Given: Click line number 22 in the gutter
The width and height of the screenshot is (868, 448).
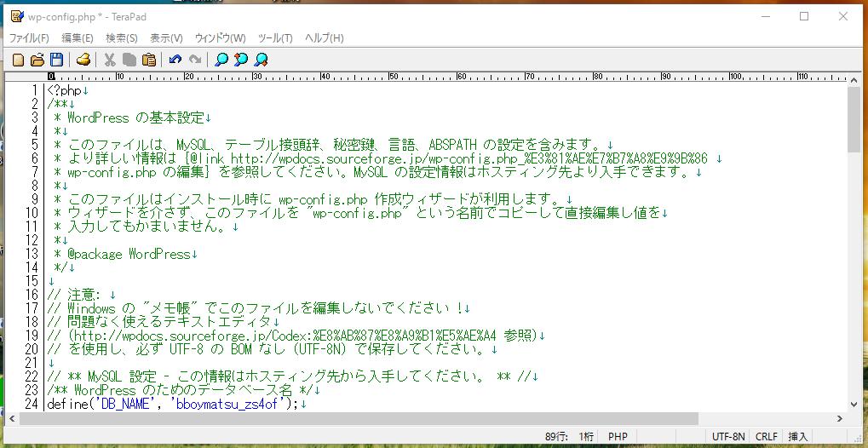Looking at the screenshot, I should pyautogui.click(x=32, y=377).
